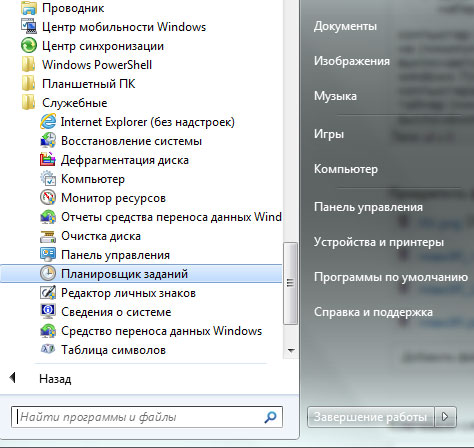Click the Сведения о системе icon

[x=48, y=312]
